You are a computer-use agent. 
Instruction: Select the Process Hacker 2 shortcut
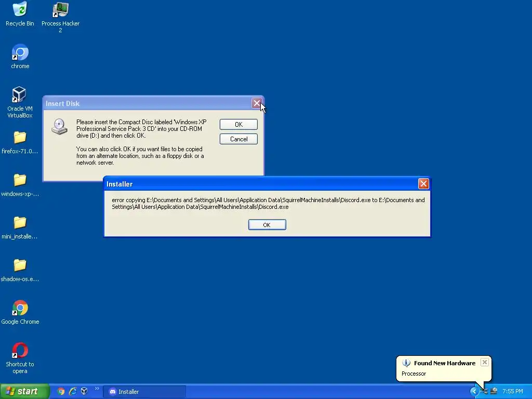click(60, 17)
